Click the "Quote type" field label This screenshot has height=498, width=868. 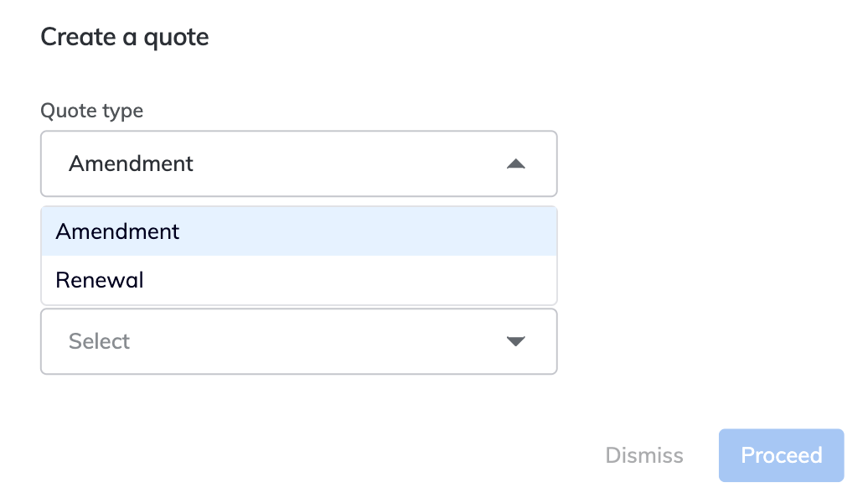[x=92, y=111]
